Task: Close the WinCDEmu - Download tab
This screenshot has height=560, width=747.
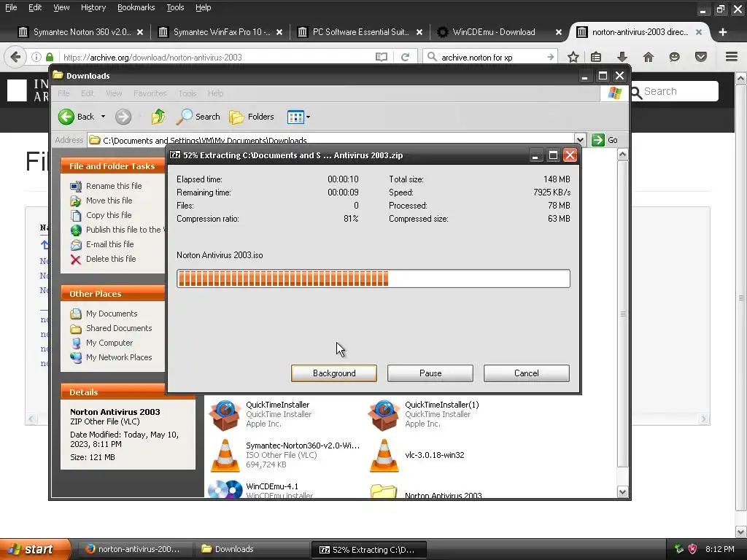Action: 558,32
